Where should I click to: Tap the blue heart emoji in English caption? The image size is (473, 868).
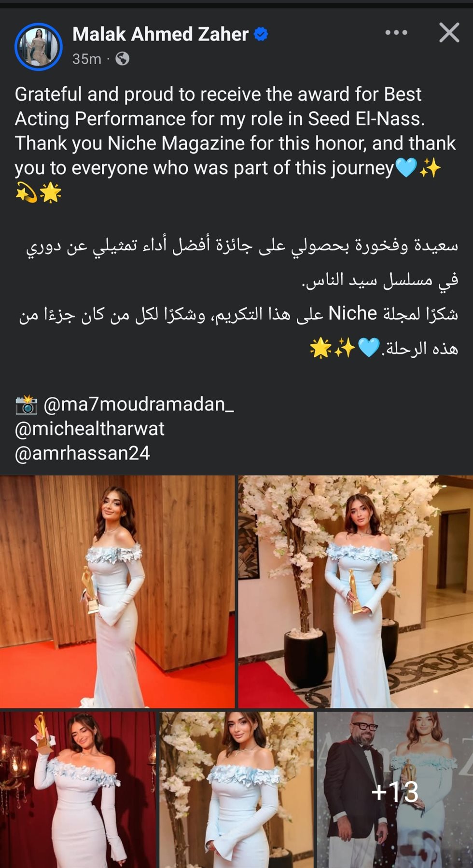click(x=406, y=168)
